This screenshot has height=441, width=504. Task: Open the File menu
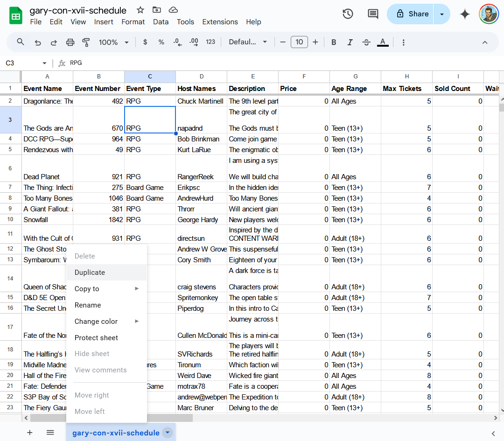coord(35,22)
